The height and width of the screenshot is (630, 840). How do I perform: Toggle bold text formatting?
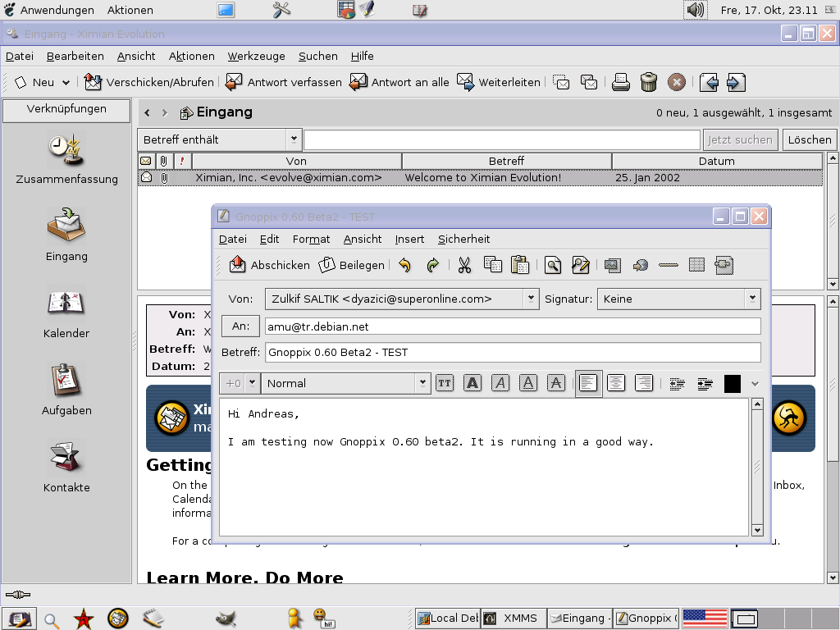click(x=472, y=383)
